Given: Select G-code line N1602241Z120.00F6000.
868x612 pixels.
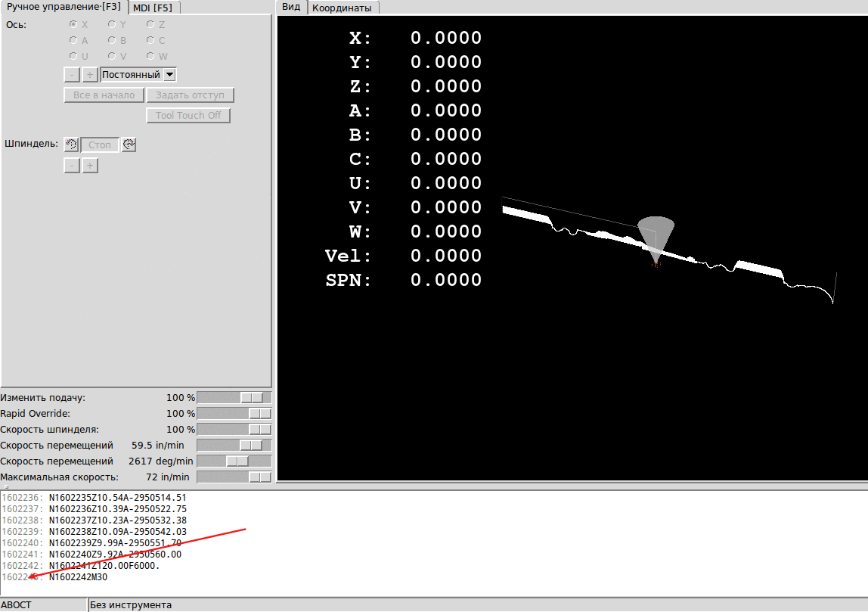Looking at the screenshot, I should tap(104, 566).
